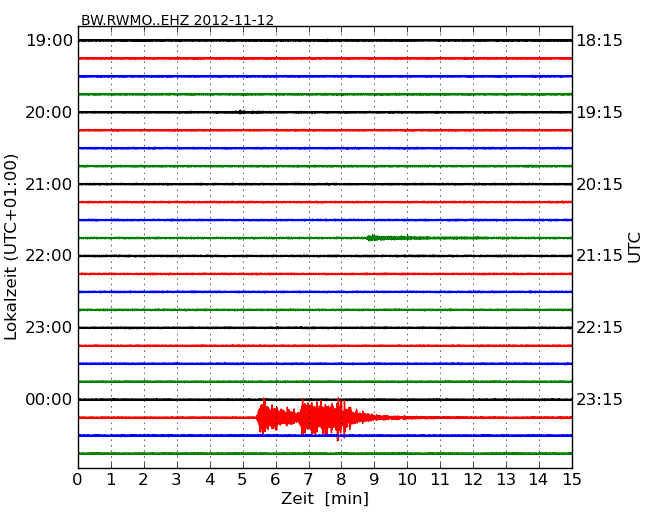This screenshot has height=520, width=650.
Task: Click the x-axis tick label 4
Action: click(210, 479)
